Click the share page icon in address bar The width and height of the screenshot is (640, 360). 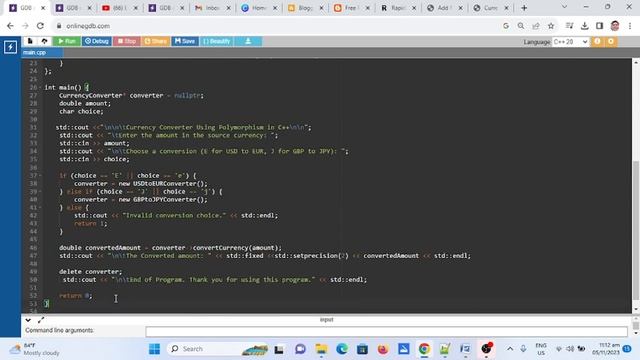536,26
